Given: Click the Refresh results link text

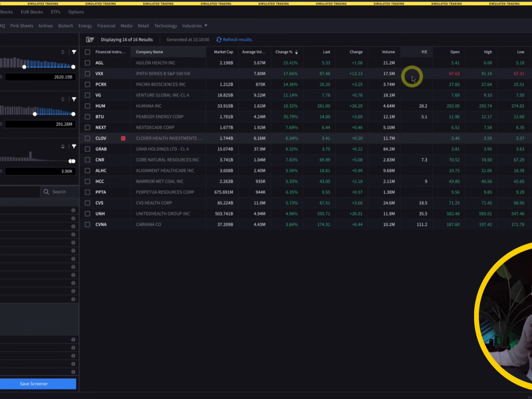Looking at the screenshot, I should click(x=237, y=40).
